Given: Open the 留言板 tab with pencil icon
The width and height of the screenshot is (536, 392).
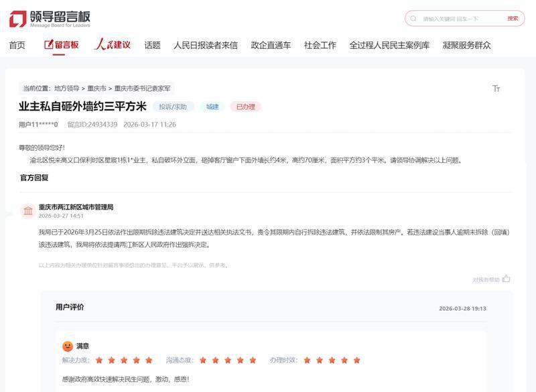Looking at the screenshot, I should [x=61, y=45].
